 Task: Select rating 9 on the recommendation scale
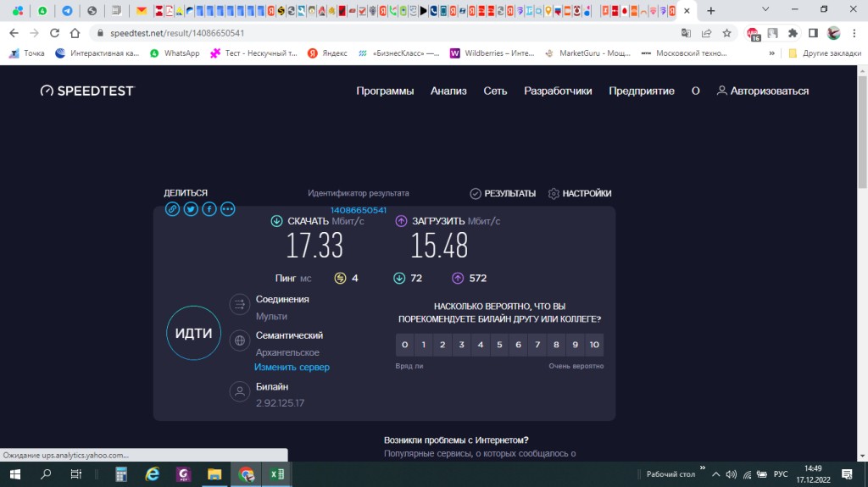coord(576,344)
